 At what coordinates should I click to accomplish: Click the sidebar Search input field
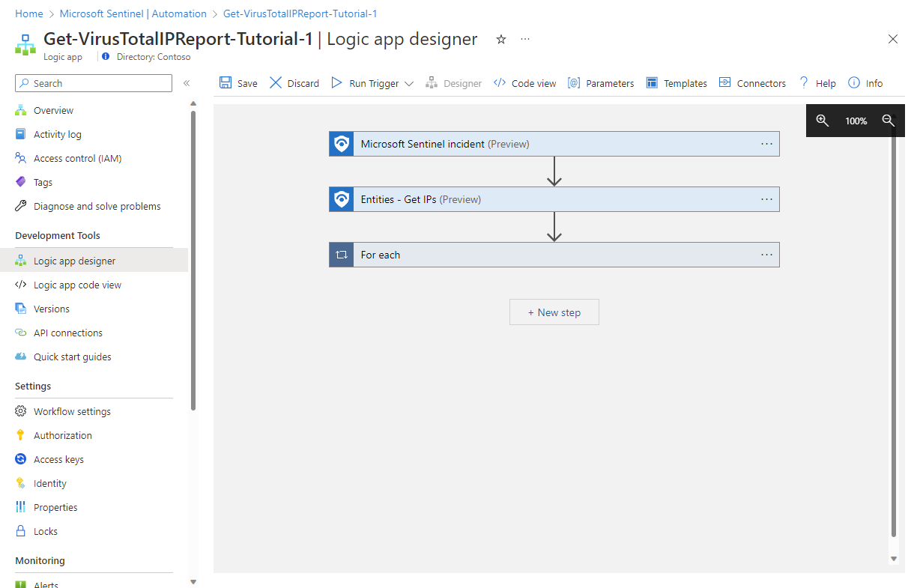click(94, 83)
